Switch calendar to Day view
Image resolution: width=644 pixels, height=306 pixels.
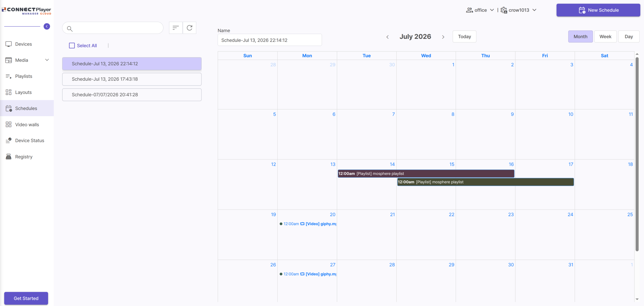(629, 36)
